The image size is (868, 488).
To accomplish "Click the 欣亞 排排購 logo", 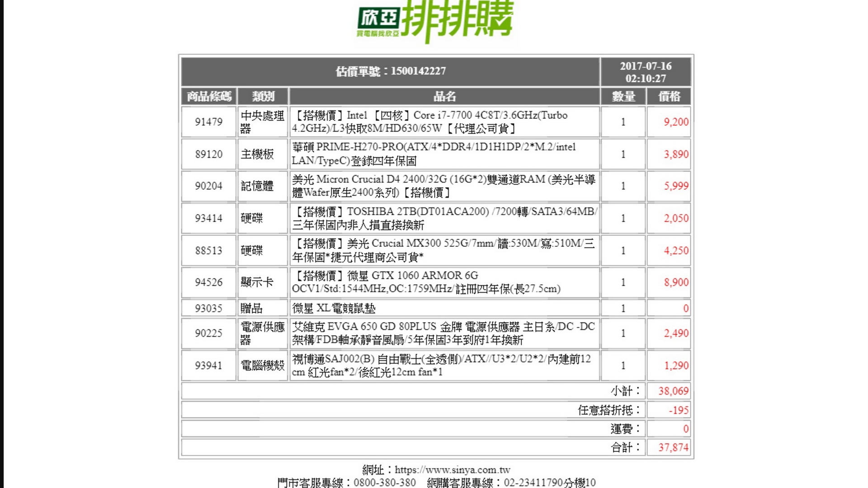I will point(435,22).
